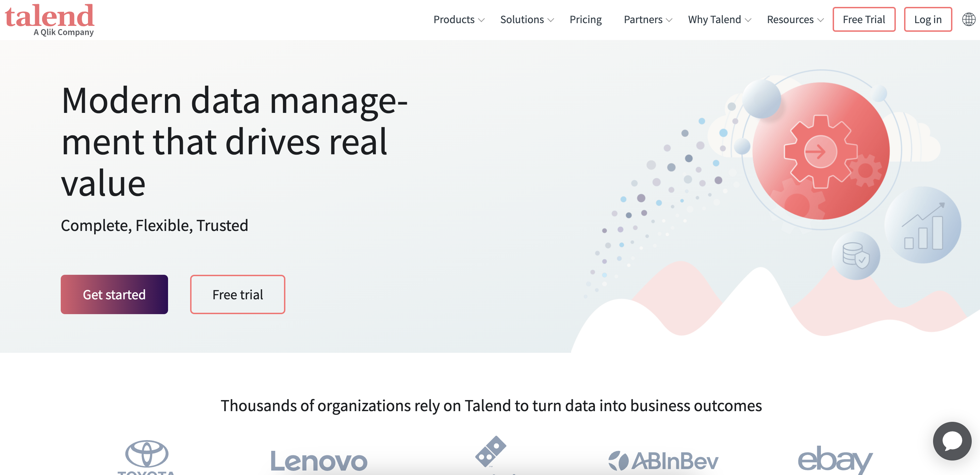This screenshot has height=475, width=980.
Task: Open the Why Talend menu
Action: tap(714, 19)
